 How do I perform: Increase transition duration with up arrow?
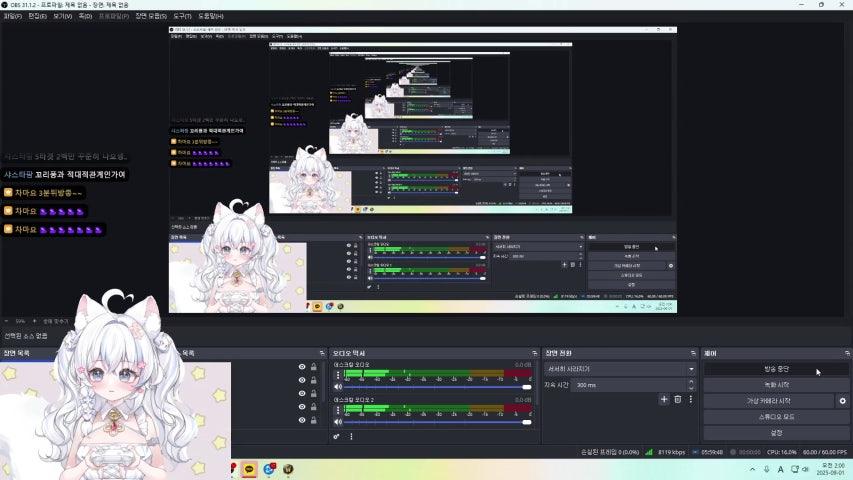pos(691,381)
